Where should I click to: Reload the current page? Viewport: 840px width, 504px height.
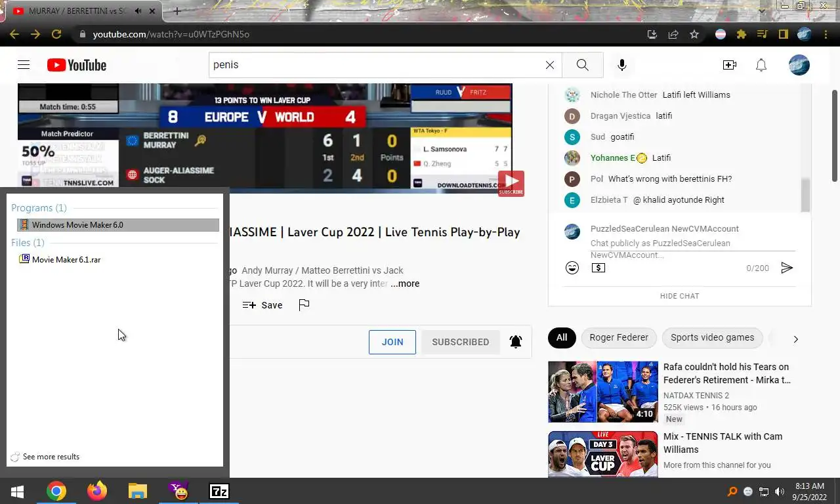point(56,34)
